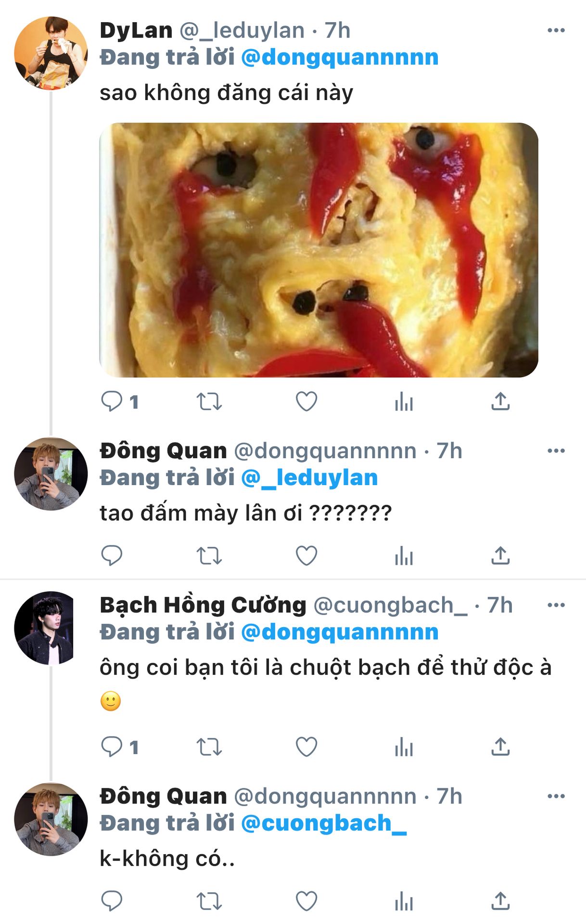The height and width of the screenshot is (924, 586).
Task: Reply to the "k-không có.." tweet
Action: point(112,901)
